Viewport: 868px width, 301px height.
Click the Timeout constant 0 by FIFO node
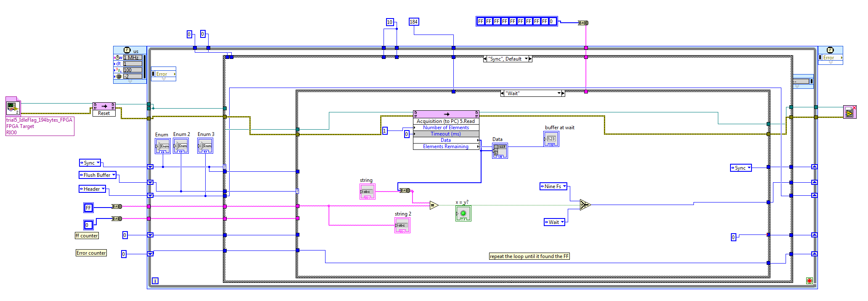(x=406, y=134)
